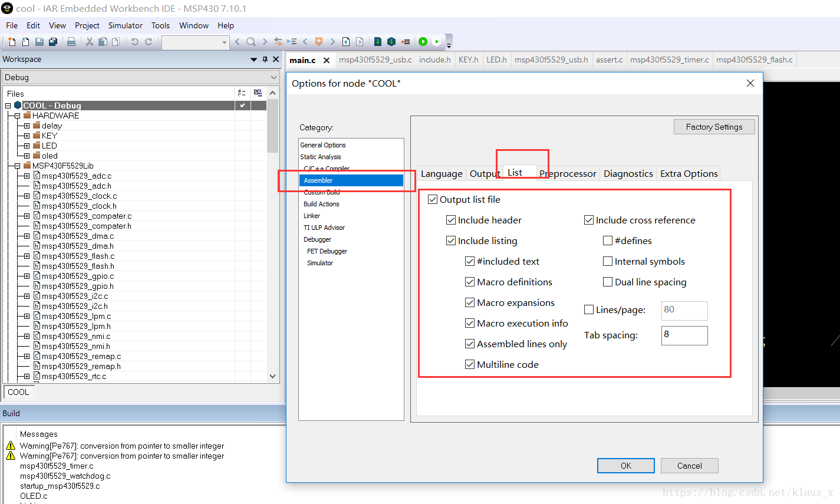Image resolution: width=840 pixels, height=504 pixels.
Task: Open the Simulator menu
Action: click(x=126, y=25)
